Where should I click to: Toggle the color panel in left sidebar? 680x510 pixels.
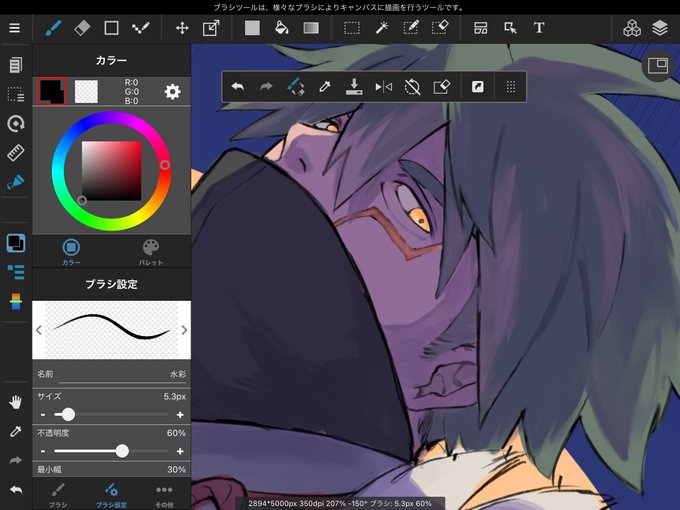(16, 243)
